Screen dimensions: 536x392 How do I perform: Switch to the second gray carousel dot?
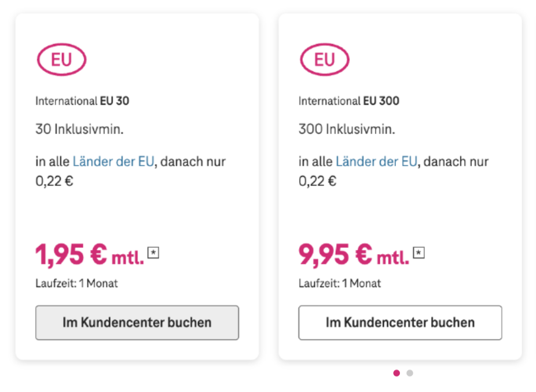[x=410, y=373]
